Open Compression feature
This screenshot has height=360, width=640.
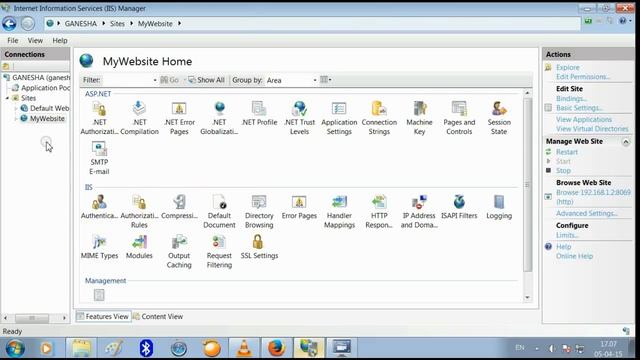tap(179, 207)
